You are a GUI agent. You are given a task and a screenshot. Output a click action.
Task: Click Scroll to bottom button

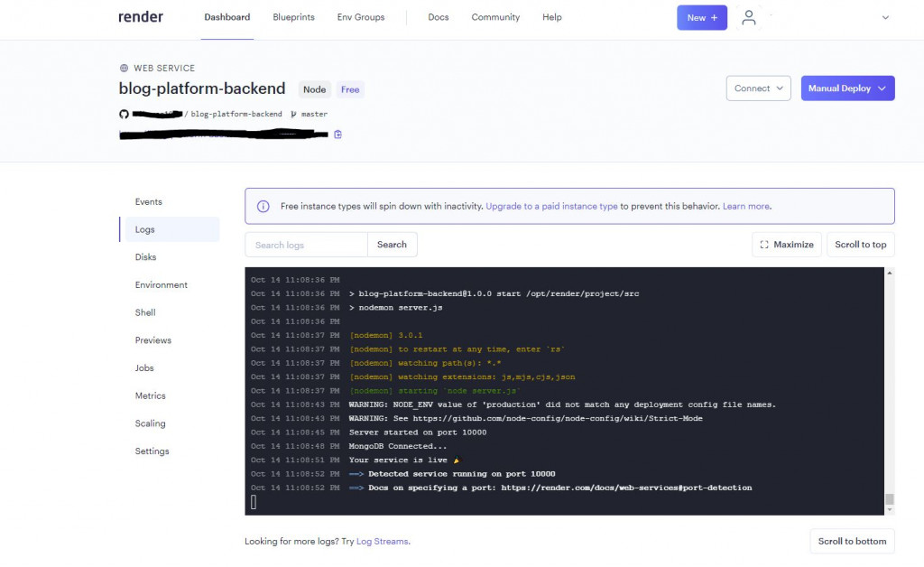tap(852, 541)
